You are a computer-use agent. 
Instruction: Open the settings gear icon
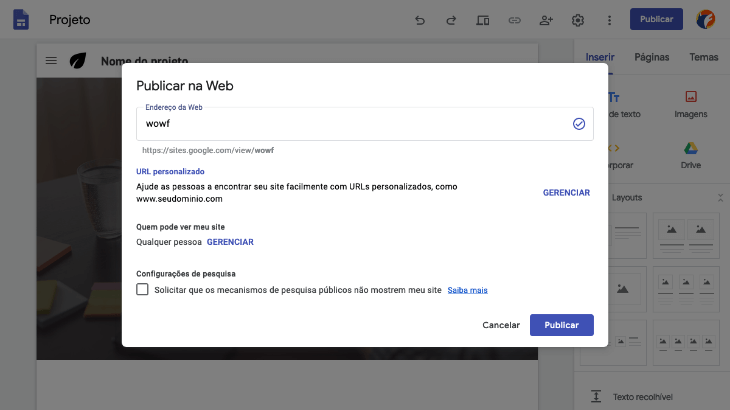(578, 20)
